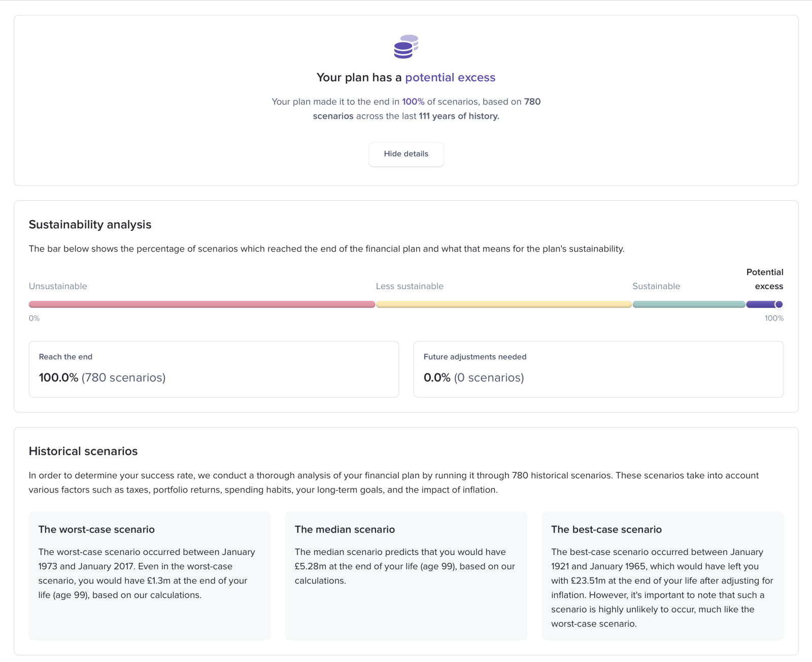Viewport: 812px width, 662px height.
Task: Click the stacked coins icon
Action: click(x=406, y=47)
